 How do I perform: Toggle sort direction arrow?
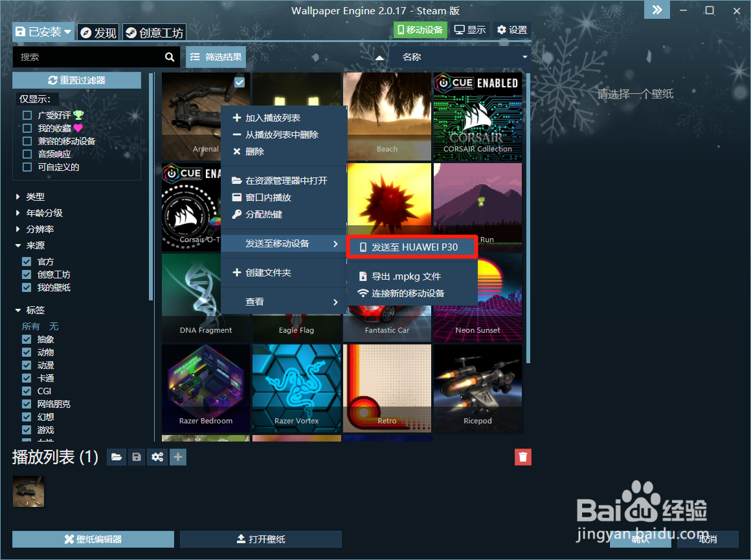tap(379, 58)
